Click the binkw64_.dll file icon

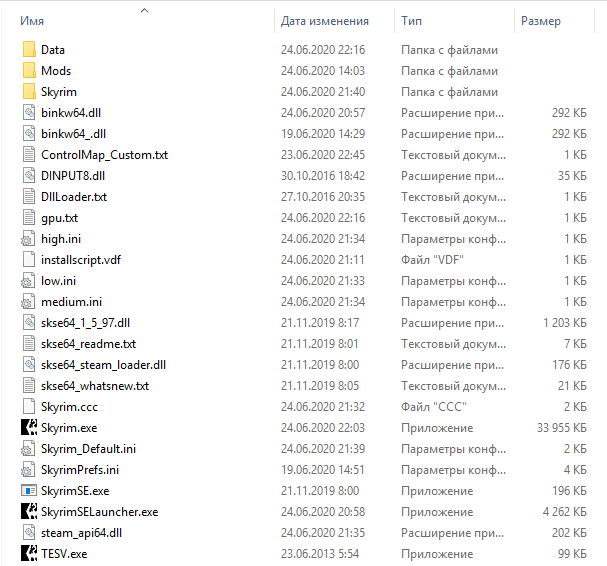coord(29,134)
